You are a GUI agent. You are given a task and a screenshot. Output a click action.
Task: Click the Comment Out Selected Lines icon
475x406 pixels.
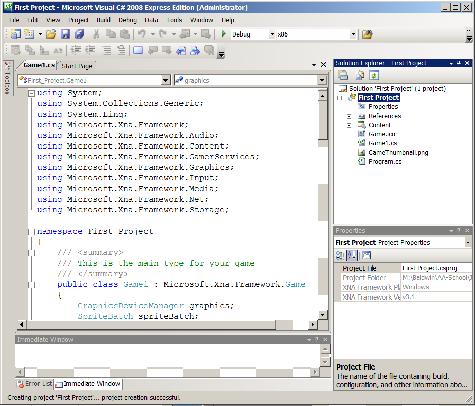(107, 50)
